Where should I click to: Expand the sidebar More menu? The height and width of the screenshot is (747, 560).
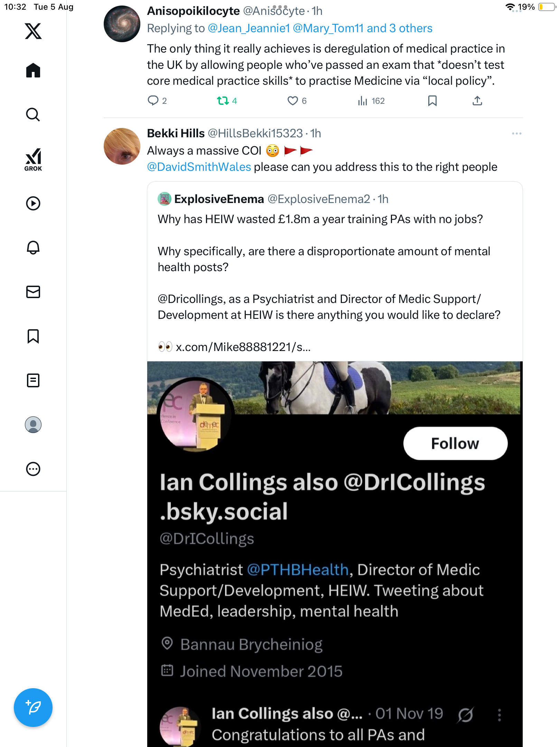[x=33, y=469]
